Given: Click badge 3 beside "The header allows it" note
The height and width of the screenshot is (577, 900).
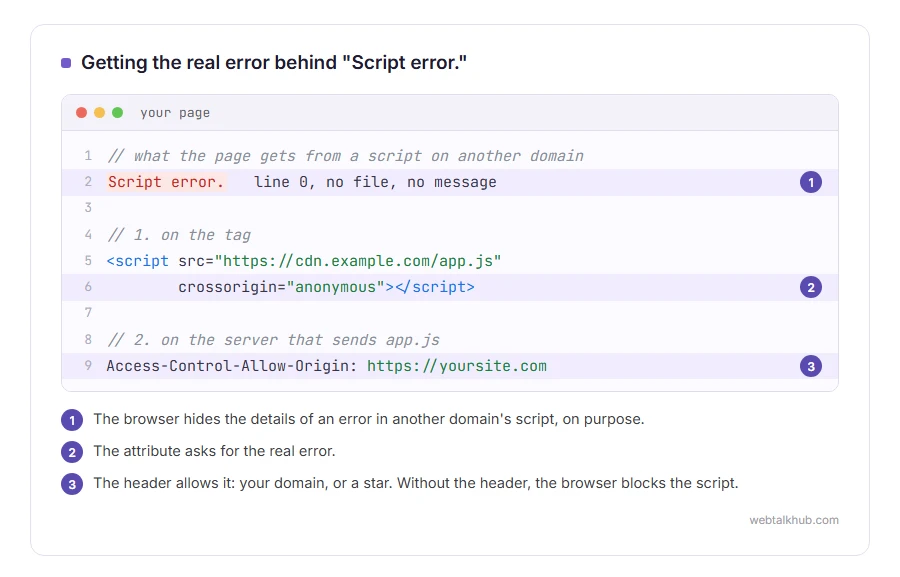Looking at the screenshot, I should click(72, 484).
